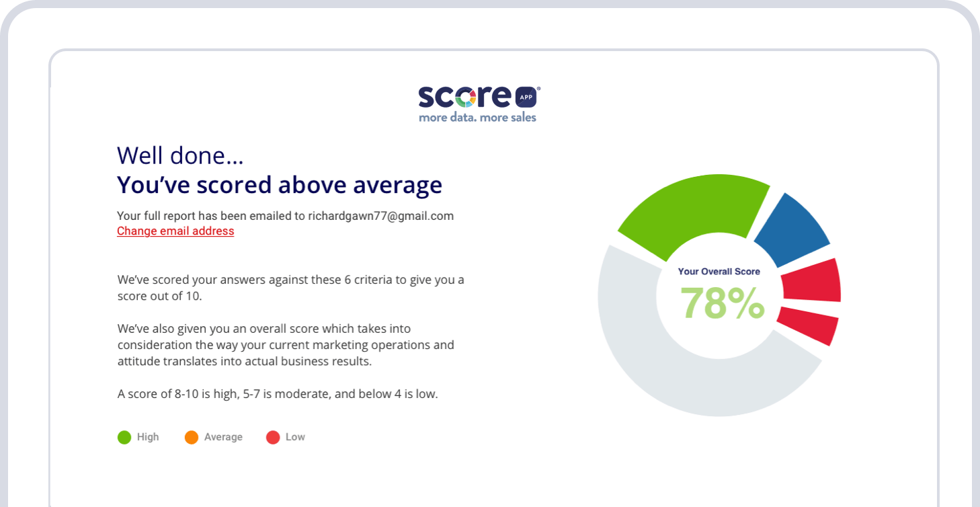Click the 'High' legend label
Image resolution: width=980 pixels, height=507 pixels.
tap(148, 437)
